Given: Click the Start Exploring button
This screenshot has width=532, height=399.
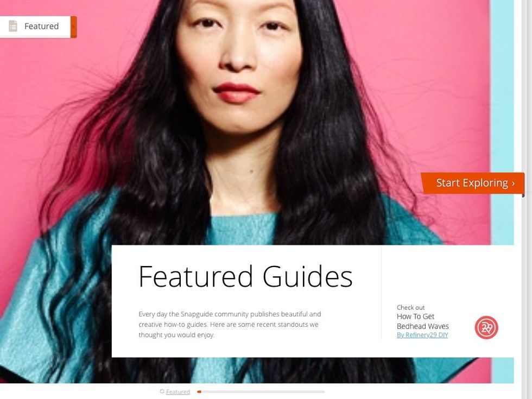Looking at the screenshot, I should click(x=473, y=183).
